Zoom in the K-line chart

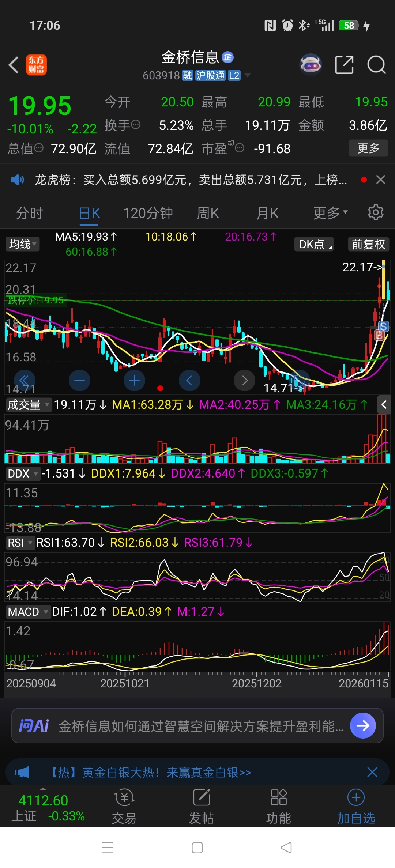click(x=134, y=381)
